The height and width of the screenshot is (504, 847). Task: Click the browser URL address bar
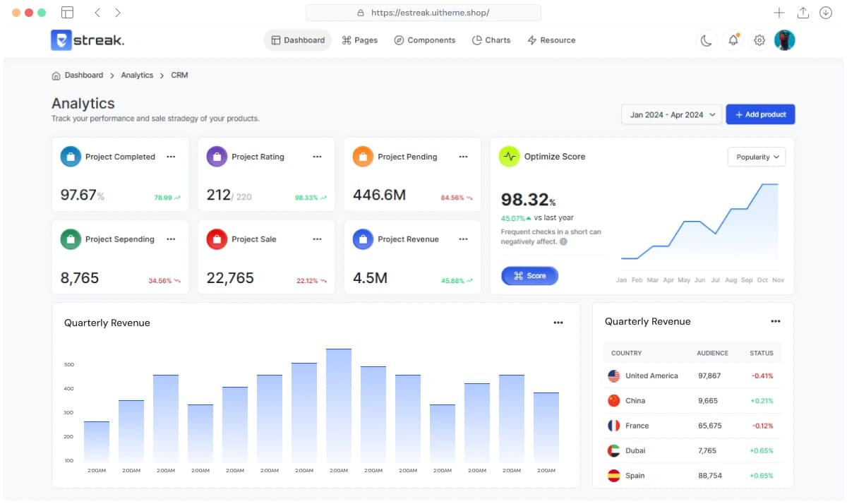(x=423, y=13)
